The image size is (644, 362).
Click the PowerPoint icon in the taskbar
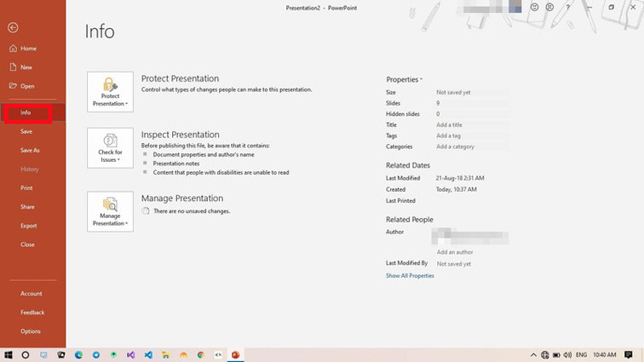click(235, 354)
